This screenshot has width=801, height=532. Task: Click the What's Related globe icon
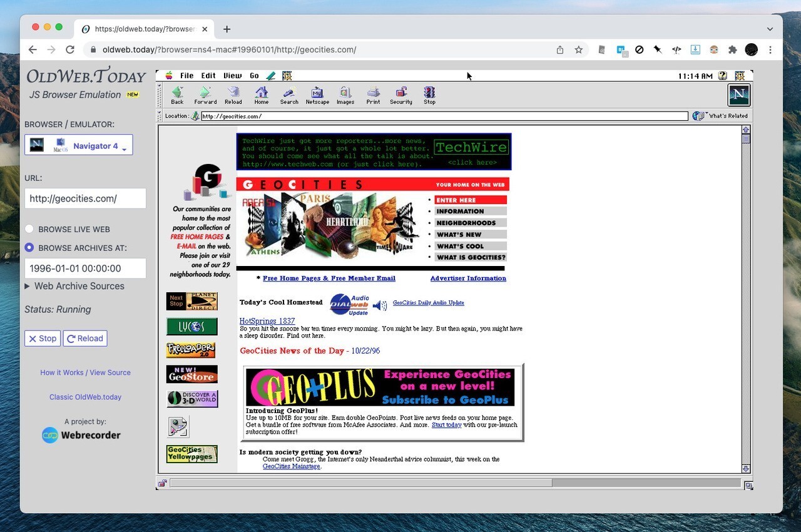click(x=699, y=115)
